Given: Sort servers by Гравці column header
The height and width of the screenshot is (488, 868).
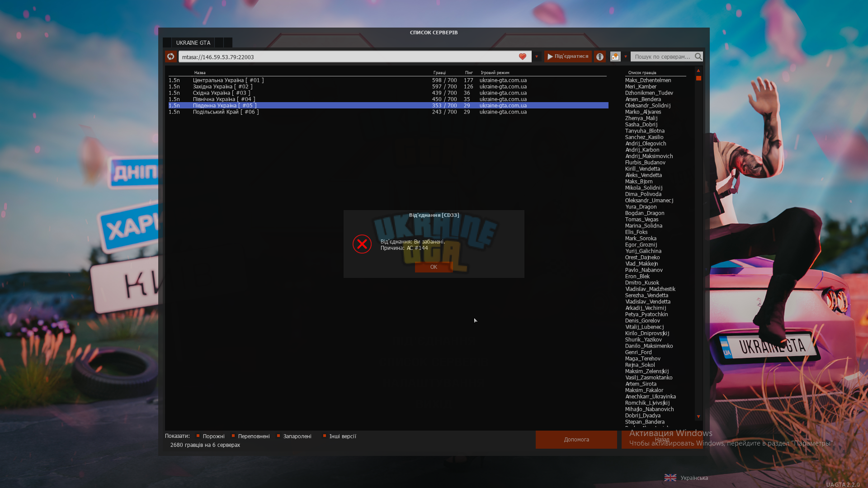Looking at the screenshot, I should click(x=439, y=73).
